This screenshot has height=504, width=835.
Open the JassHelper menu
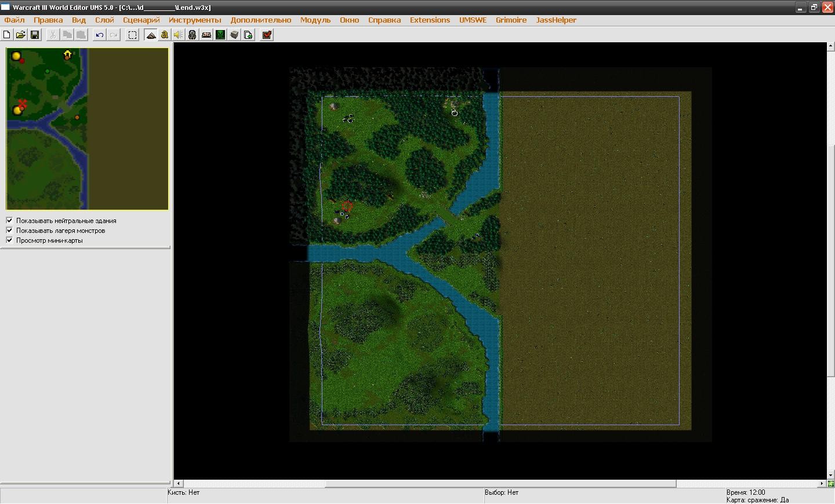pyautogui.click(x=556, y=20)
